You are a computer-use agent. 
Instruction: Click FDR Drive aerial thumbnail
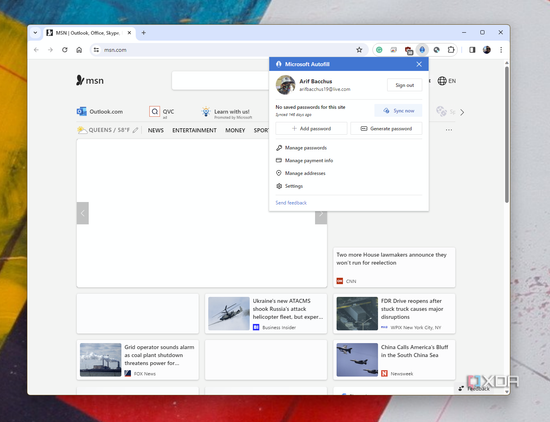pyautogui.click(x=357, y=314)
